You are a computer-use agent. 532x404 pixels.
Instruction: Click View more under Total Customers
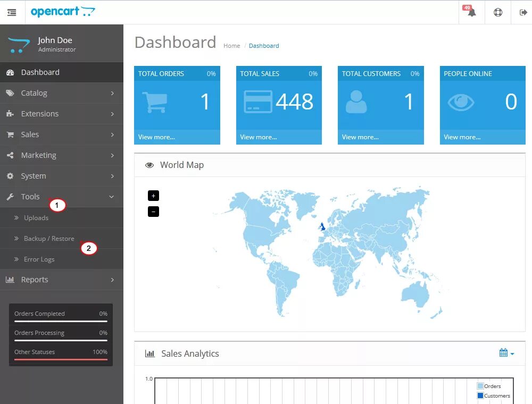tap(360, 137)
